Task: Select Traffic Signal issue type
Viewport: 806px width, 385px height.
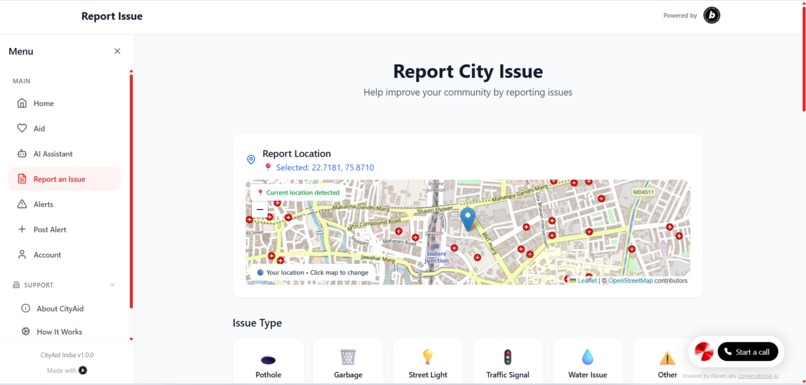Action: pos(508,361)
